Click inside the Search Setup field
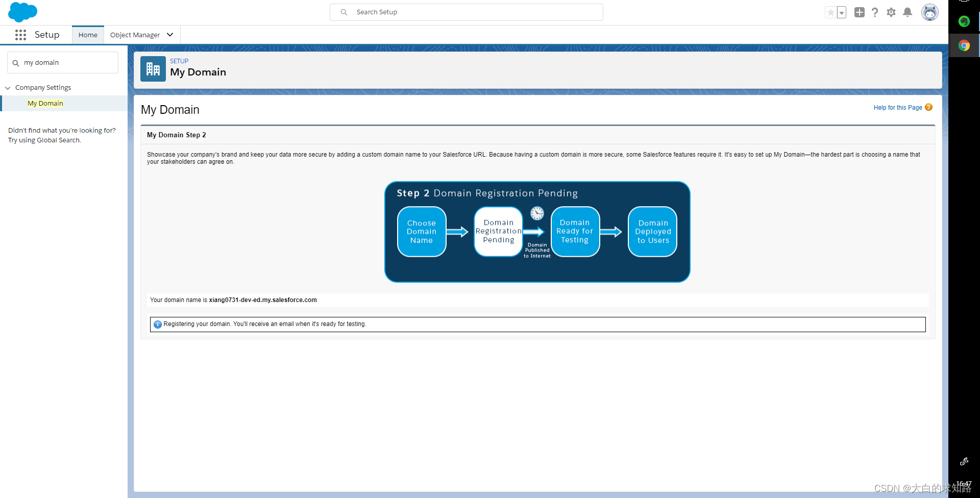This screenshot has width=980, height=498. [466, 12]
